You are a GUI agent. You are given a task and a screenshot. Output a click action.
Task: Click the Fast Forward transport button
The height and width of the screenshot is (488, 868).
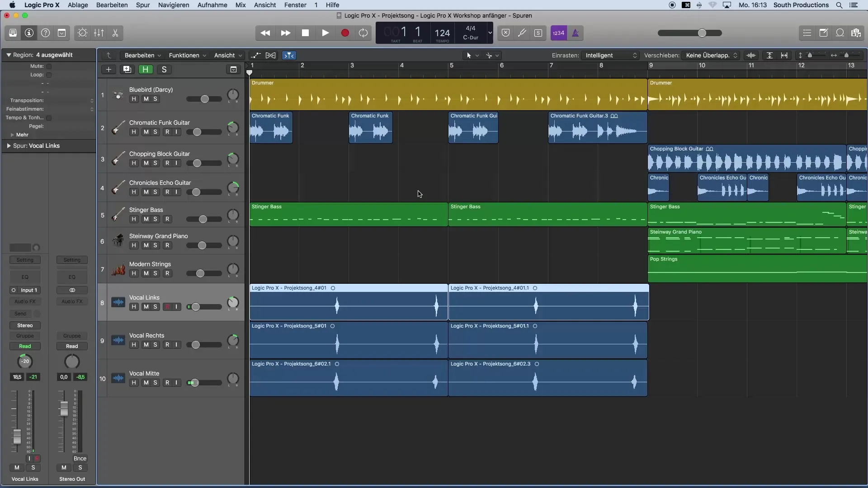click(285, 33)
